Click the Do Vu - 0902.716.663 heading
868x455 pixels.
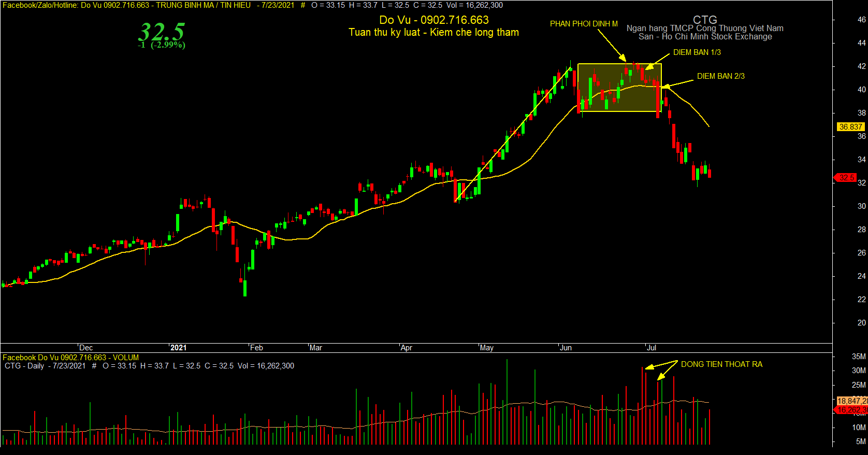click(x=434, y=20)
